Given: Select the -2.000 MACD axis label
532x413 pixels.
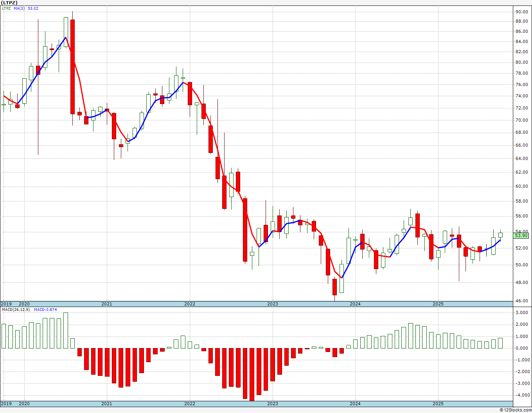Looking at the screenshot, I should click(x=522, y=372).
